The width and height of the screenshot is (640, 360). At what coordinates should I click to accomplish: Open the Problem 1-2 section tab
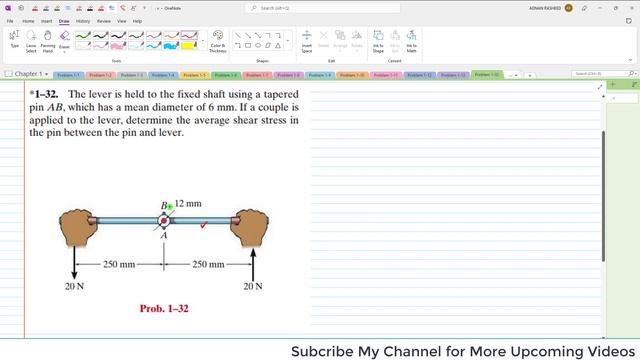tap(100, 75)
